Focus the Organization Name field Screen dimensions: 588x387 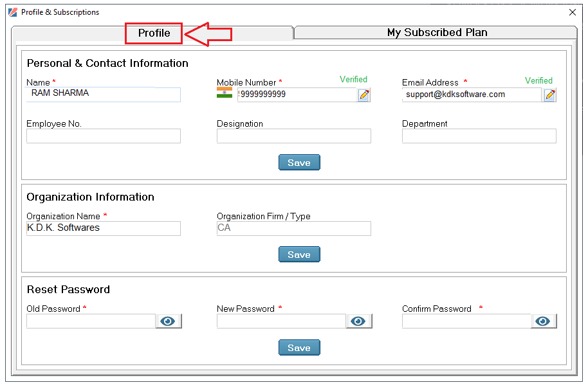tap(104, 228)
